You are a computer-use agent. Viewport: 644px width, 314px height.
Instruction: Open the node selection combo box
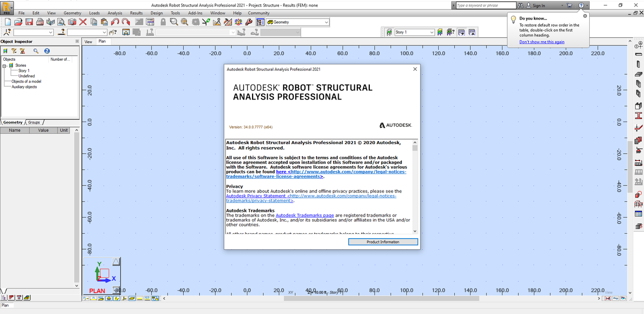pos(33,32)
